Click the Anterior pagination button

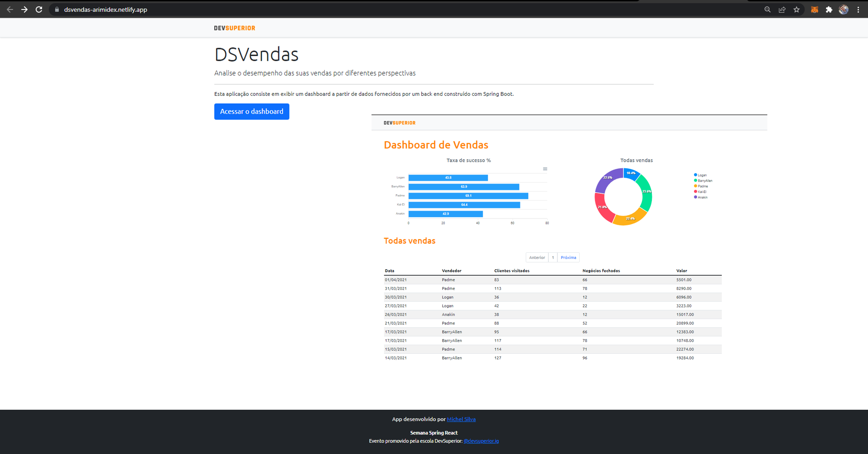click(x=537, y=258)
